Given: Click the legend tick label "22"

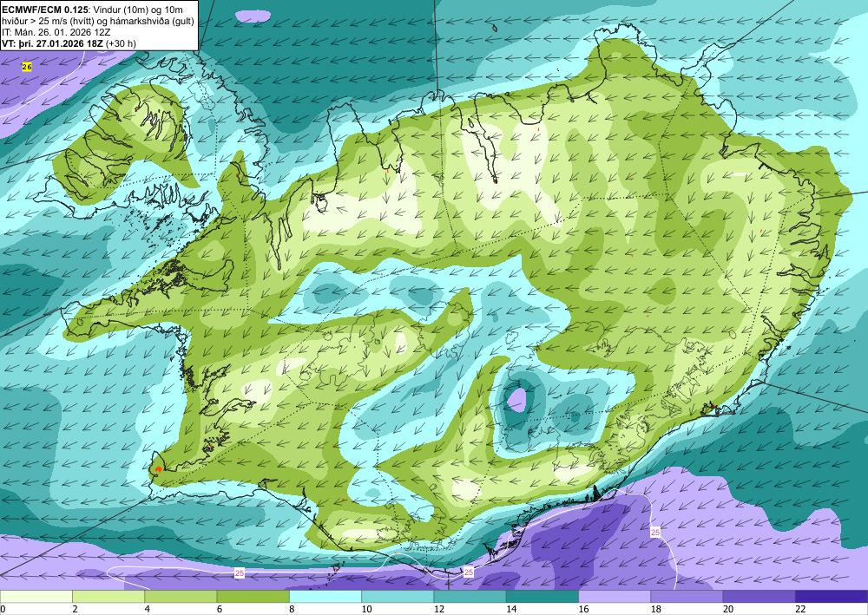Looking at the screenshot, I should [800, 610].
